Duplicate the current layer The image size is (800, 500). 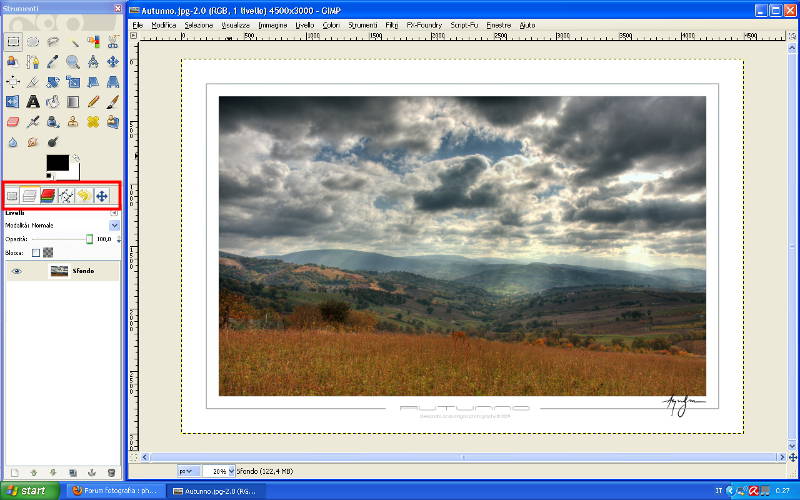tap(72, 472)
